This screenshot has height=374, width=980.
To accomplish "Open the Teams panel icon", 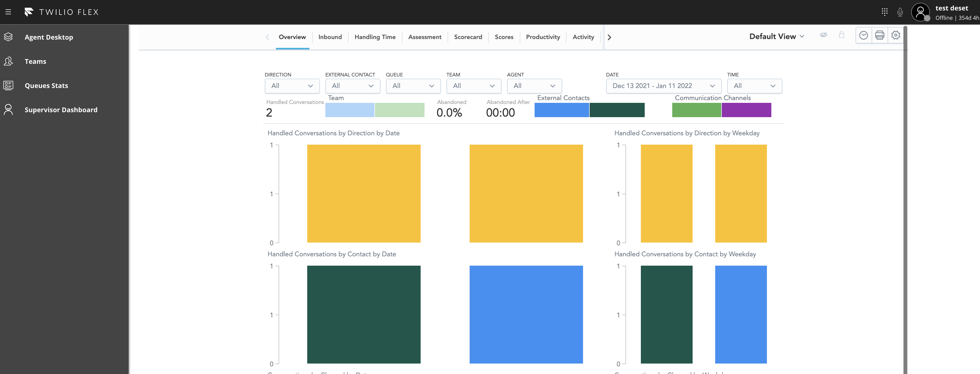I will 9,61.
